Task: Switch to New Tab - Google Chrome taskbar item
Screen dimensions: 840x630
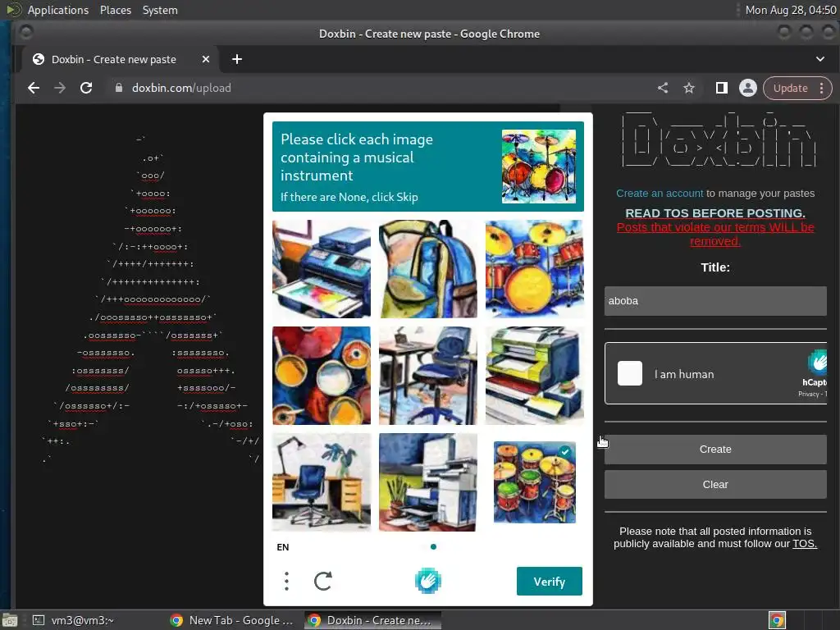Action: pos(232,620)
